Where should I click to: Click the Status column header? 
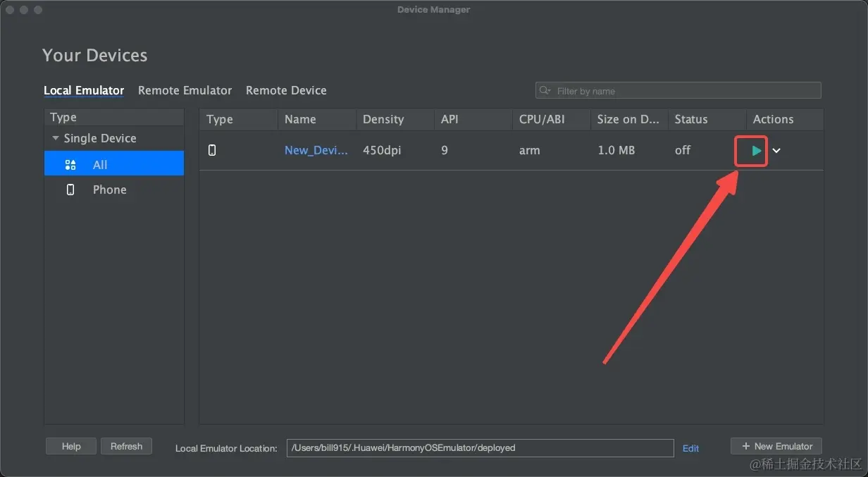[x=690, y=119]
